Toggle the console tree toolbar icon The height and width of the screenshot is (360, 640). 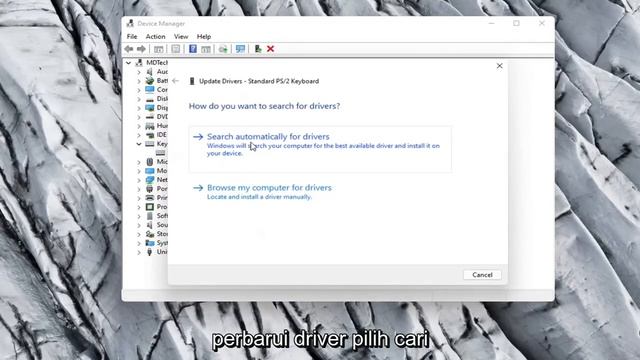click(158, 49)
